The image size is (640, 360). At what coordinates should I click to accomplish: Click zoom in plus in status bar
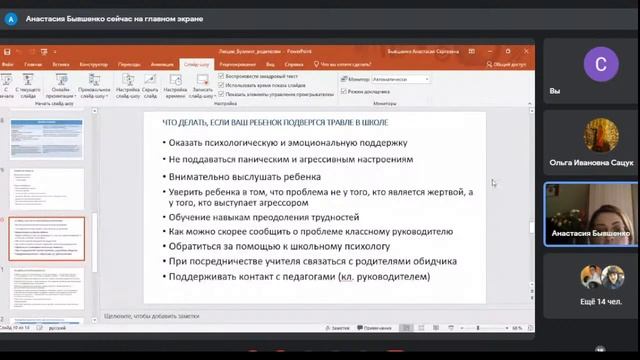507,328
